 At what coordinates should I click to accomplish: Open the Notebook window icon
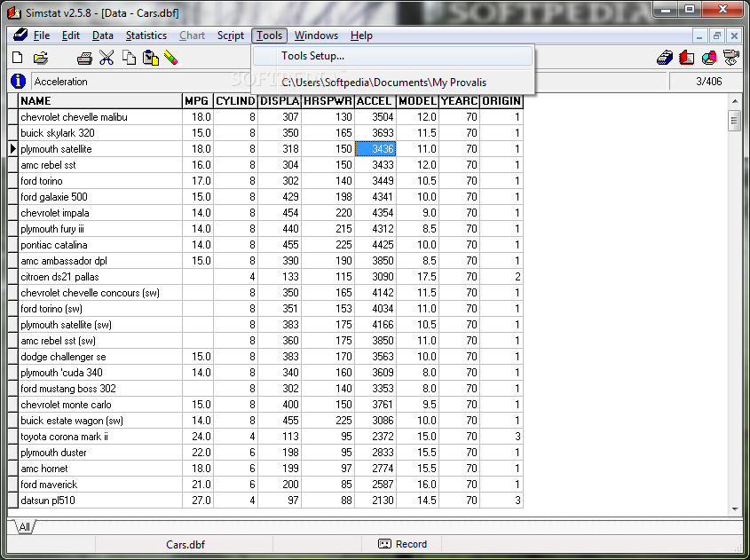tap(687, 58)
